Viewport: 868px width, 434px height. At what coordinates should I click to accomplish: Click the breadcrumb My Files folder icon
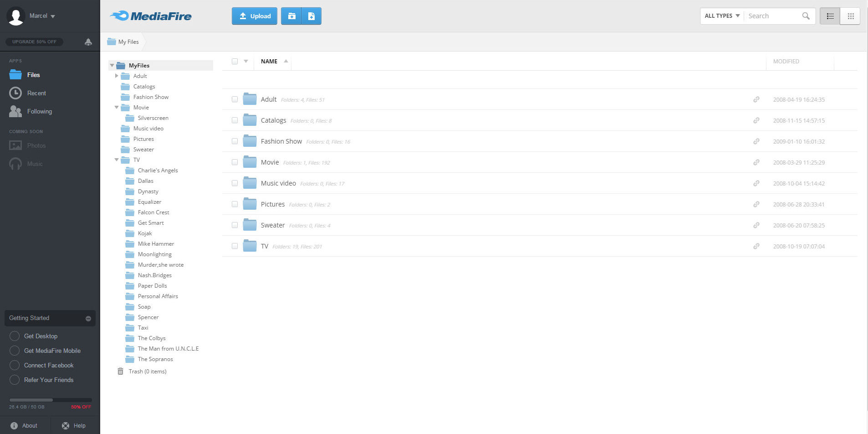click(x=112, y=41)
